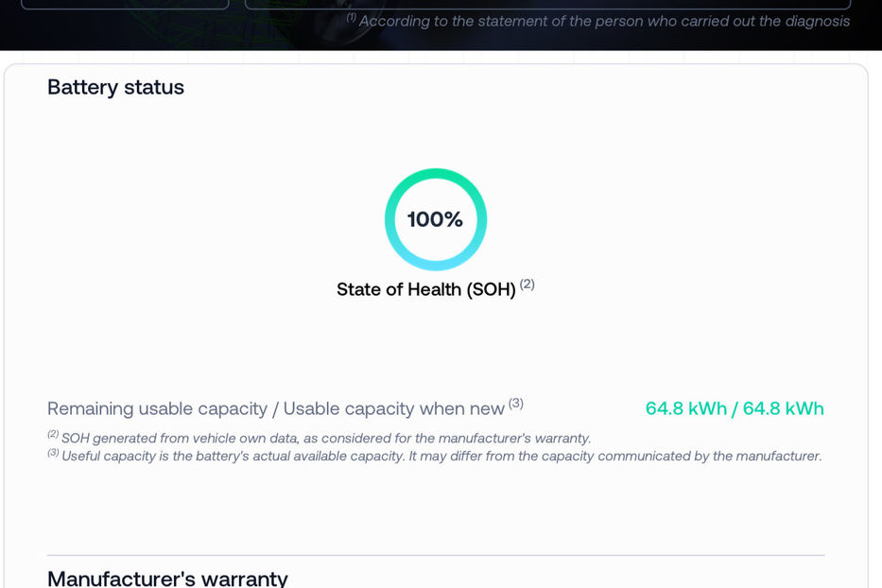Screen dimensions: 882x588
Task: Click the According to the statement footnote text
Action: (603, 21)
